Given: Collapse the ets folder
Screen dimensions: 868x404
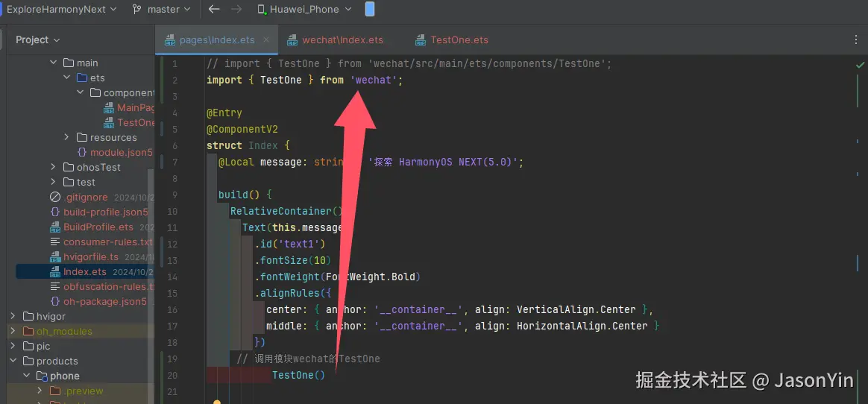Looking at the screenshot, I should 67,78.
